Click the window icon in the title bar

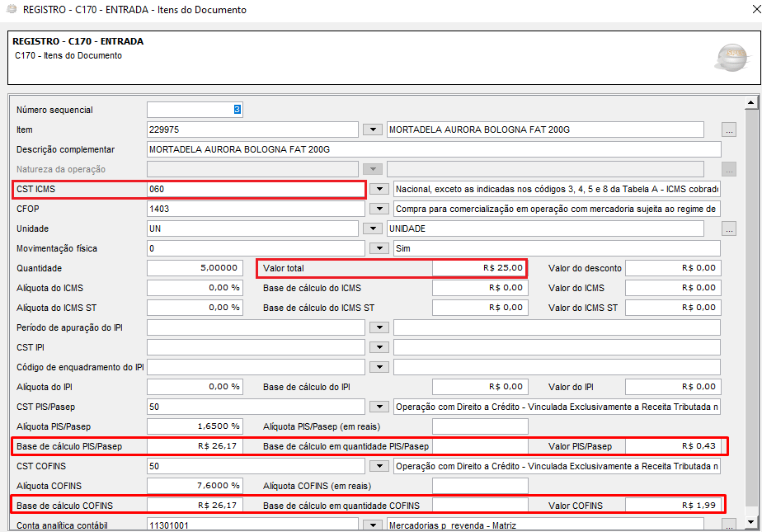tap(11, 10)
